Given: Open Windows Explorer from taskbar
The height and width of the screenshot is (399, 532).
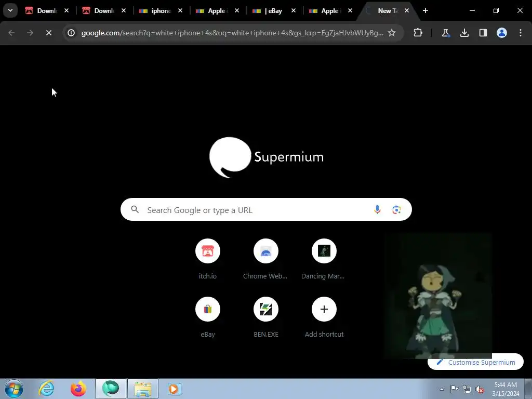Looking at the screenshot, I should tap(143, 389).
